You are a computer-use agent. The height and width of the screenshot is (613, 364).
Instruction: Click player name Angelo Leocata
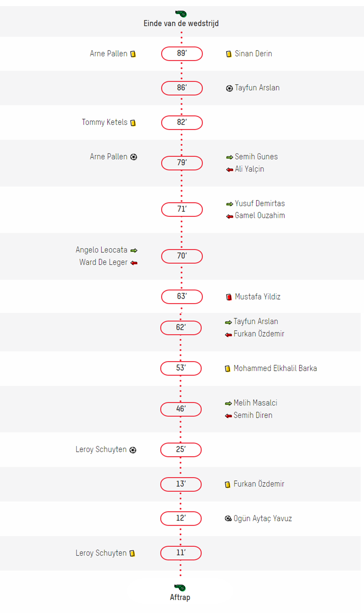pyautogui.click(x=102, y=250)
